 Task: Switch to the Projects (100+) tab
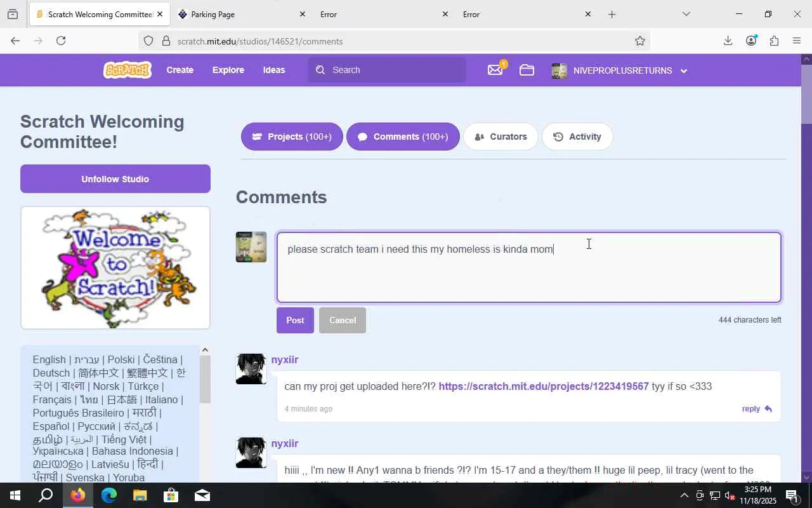click(292, 137)
